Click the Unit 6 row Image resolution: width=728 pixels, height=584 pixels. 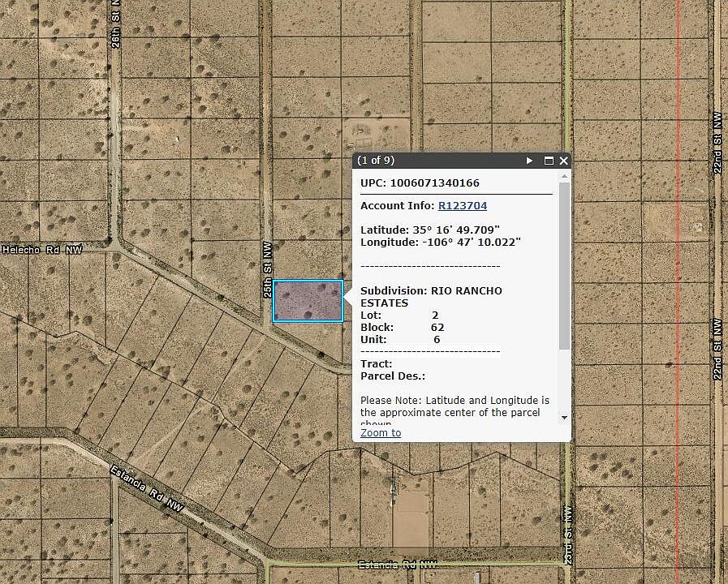click(x=400, y=340)
